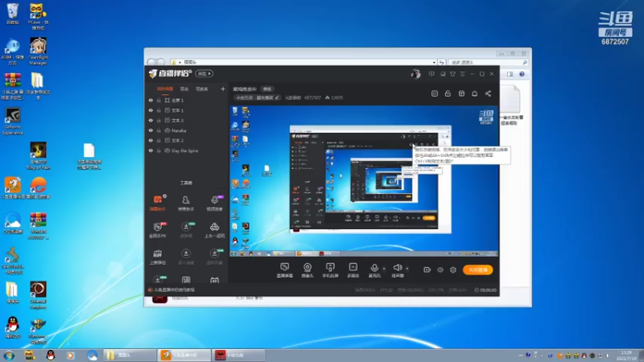
Task: Toggle eye icon for 文本 3 source
Action: (x=151, y=120)
